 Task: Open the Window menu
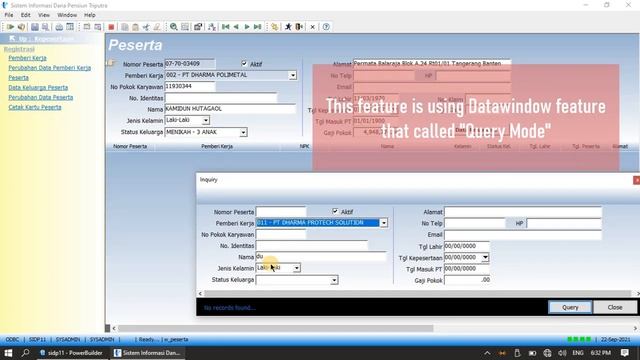pos(67,15)
